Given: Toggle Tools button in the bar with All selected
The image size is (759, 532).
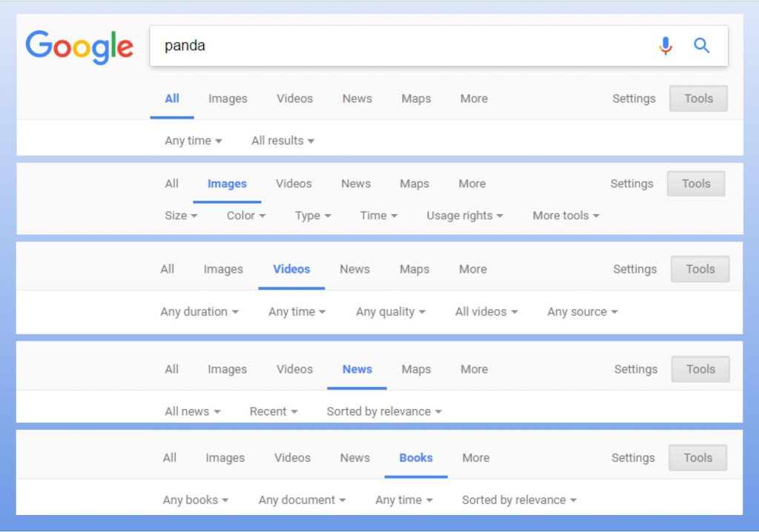Looking at the screenshot, I should click(698, 99).
